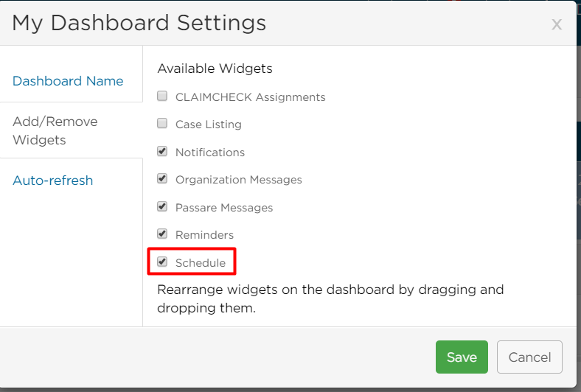
Task: Select the Add/Remove Widgets tab
Action: [x=55, y=130]
